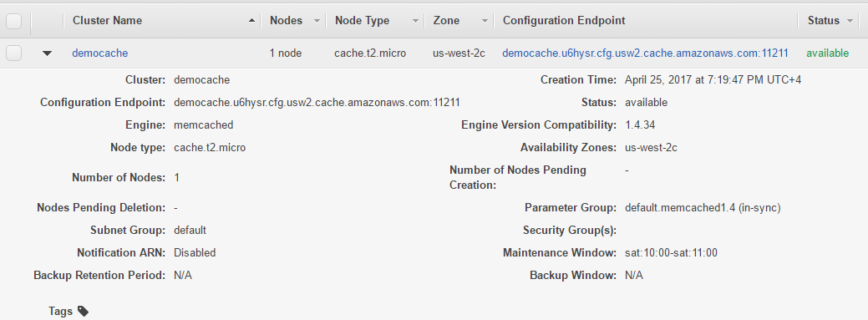Open the Status column dropdown arrow
The width and height of the screenshot is (868, 320).
click(x=850, y=21)
